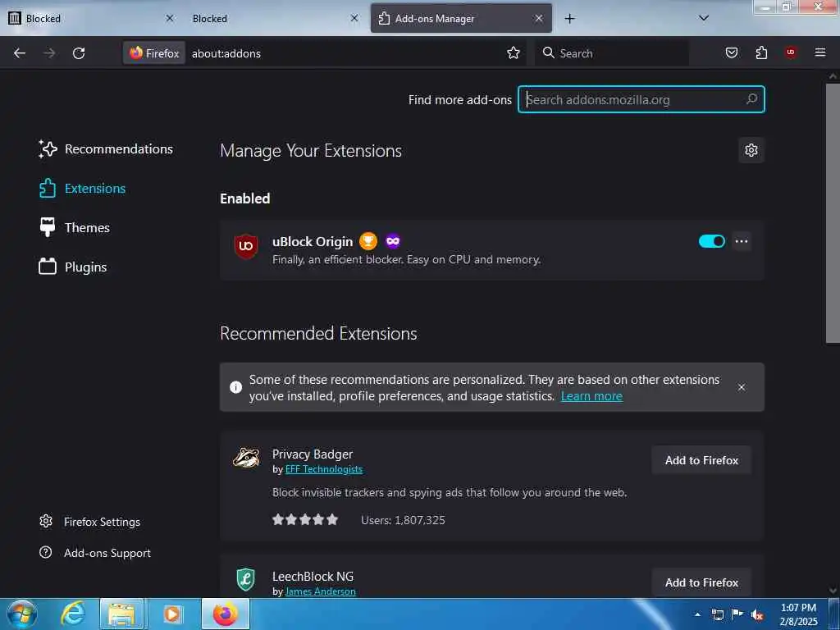This screenshot has width=840, height=630.
Task: Click the uBlock Origin shield icon
Action: 246,246
